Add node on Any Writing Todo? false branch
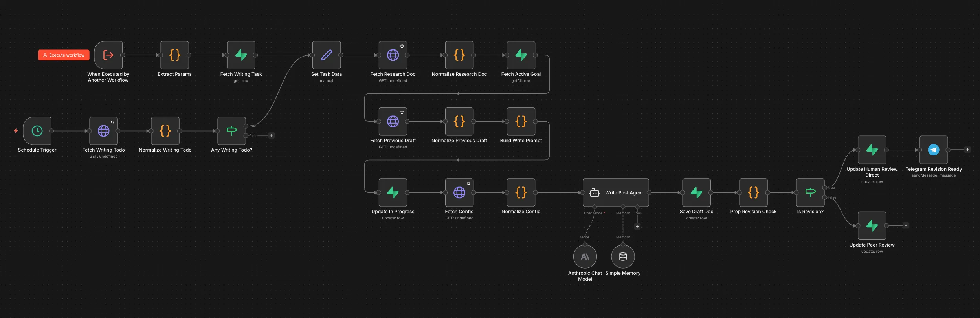980x318 pixels. tap(271, 135)
